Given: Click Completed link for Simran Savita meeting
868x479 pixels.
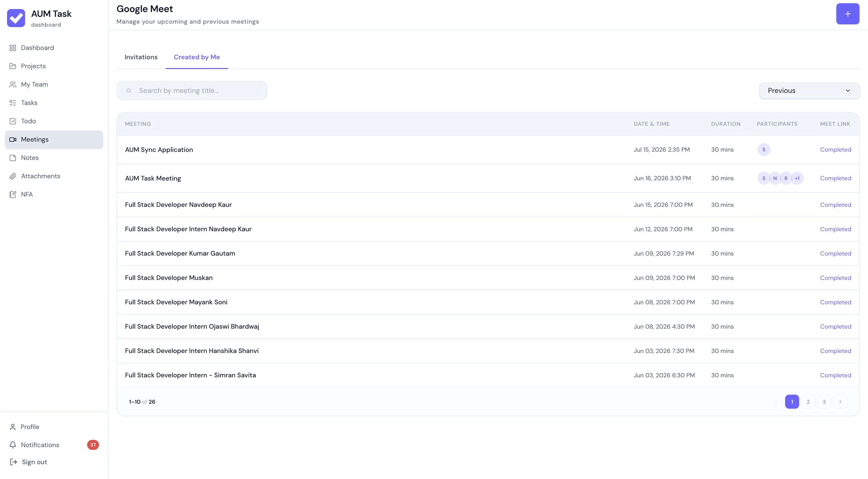Looking at the screenshot, I should click(835, 375).
